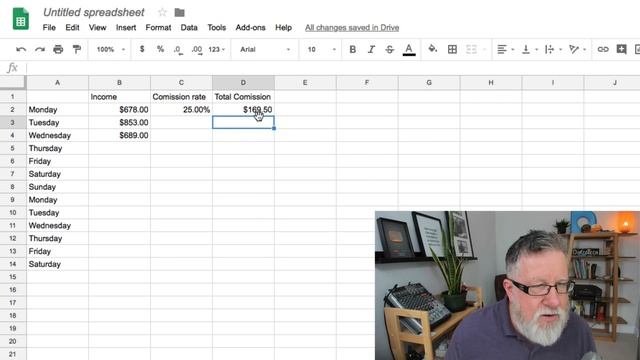The height and width of the screenshot is (360, 640).
Task: Click into the formula bar
Action: tap(333, 68)
